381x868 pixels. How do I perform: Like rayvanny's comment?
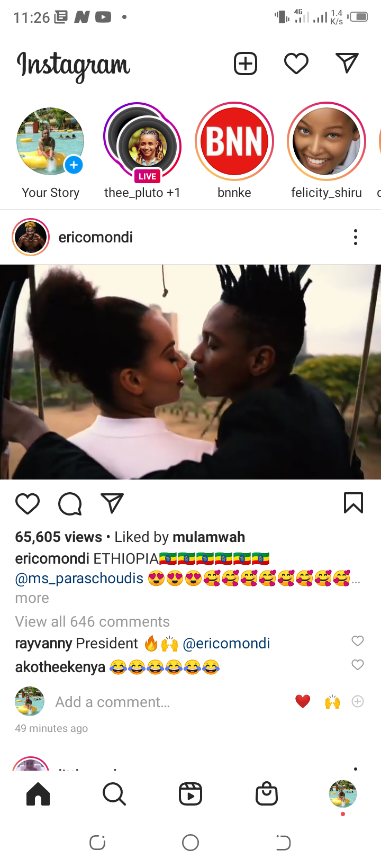point(358,641)
